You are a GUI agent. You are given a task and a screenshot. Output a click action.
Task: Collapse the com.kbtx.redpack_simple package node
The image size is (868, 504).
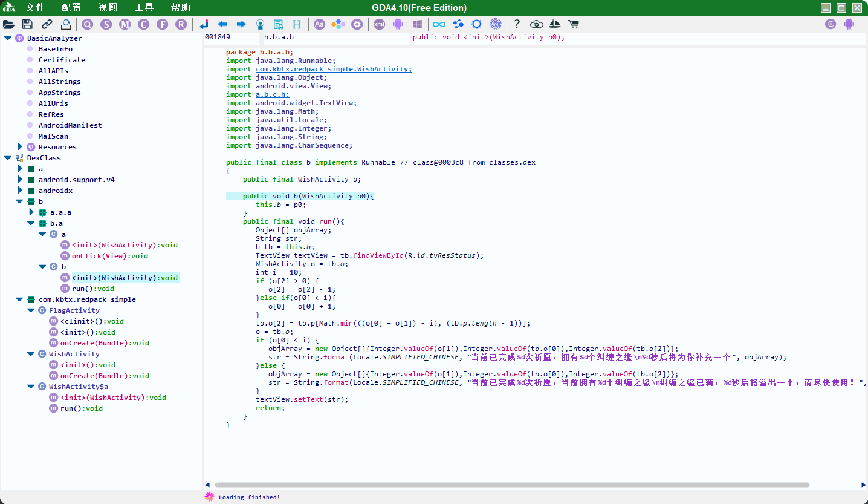point(19,299)
